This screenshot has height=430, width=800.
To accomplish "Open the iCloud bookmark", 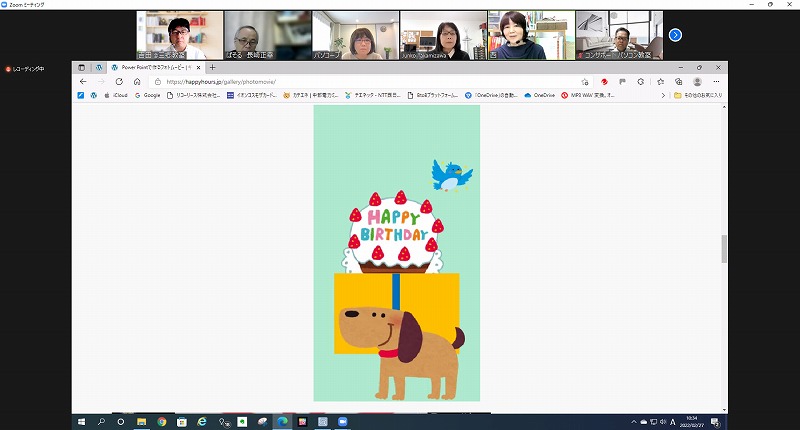I will (117, 95).
